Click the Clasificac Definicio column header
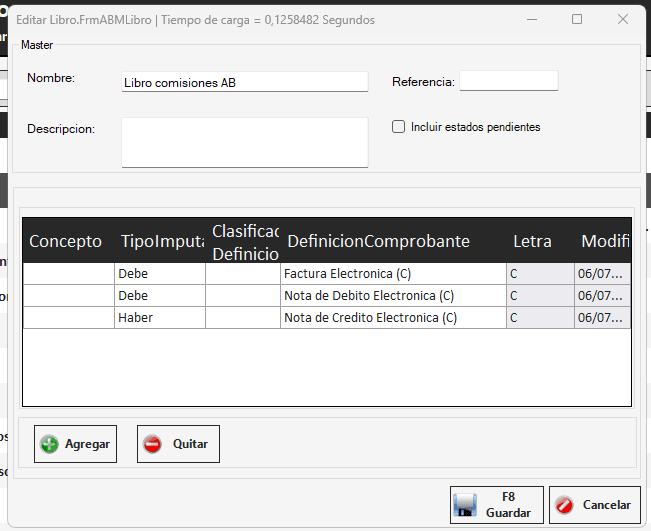The width and height of the screenshot is (651, 531). point(243,241)
